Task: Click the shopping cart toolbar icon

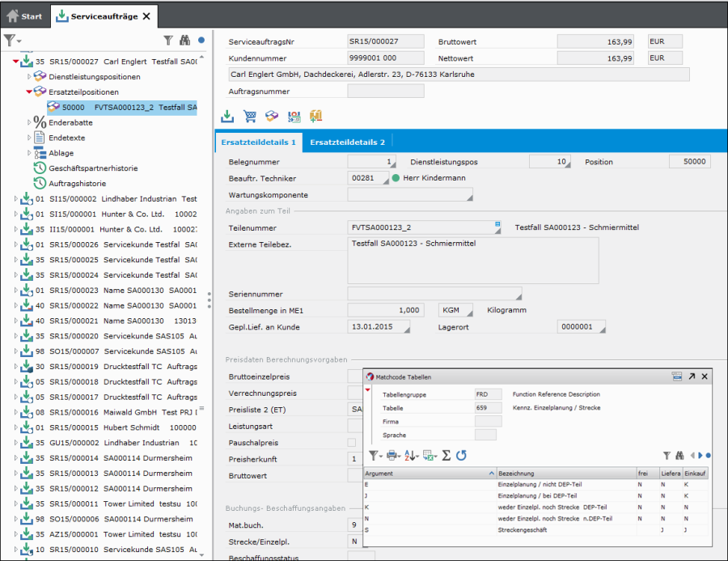Action: pyautogui.click(x=249, y=117)
